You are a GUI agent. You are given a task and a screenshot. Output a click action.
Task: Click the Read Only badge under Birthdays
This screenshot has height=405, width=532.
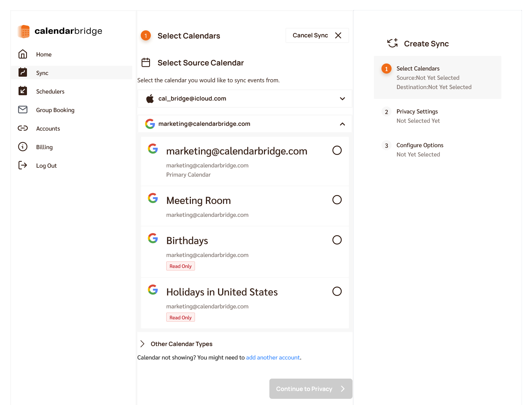[x=180, y=266]
